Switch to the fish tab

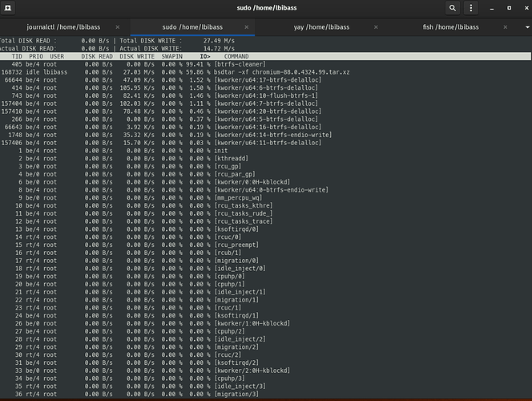450,27
